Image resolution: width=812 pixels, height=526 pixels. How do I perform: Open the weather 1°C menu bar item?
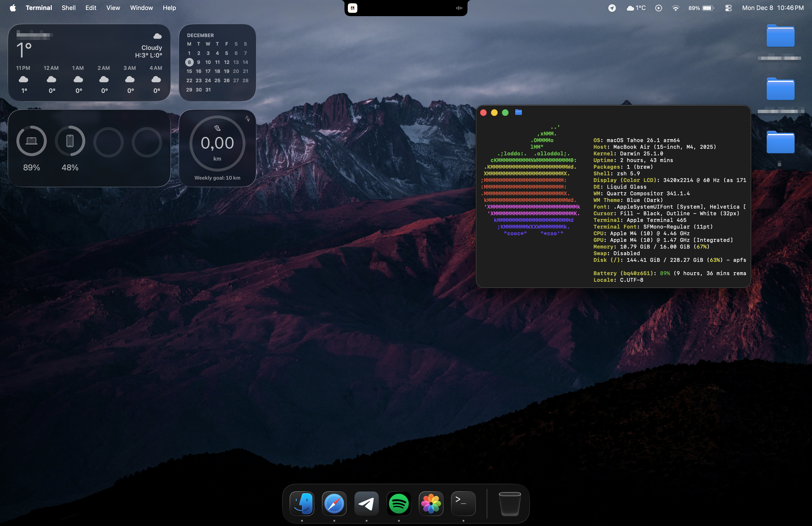click(636, 8)
